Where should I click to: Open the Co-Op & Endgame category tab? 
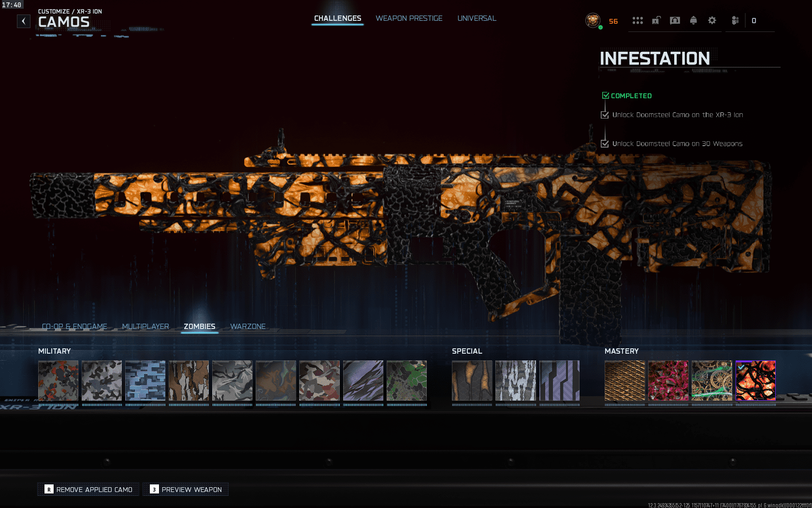74,327
